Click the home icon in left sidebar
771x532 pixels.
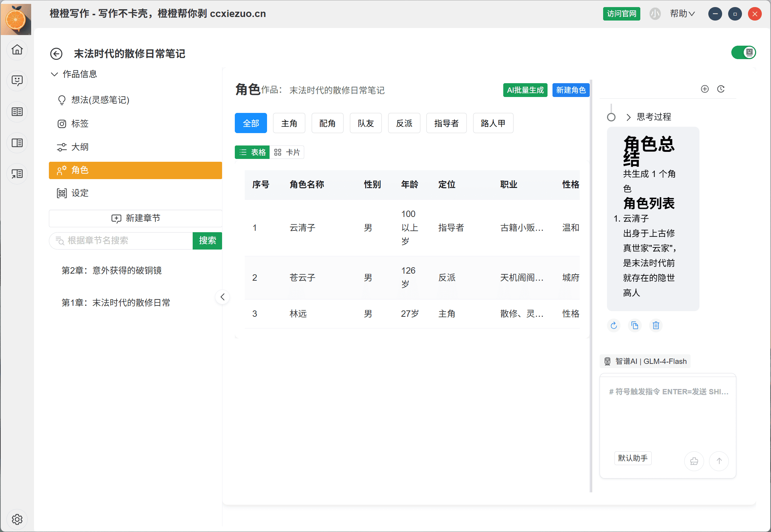pos(17,50)
